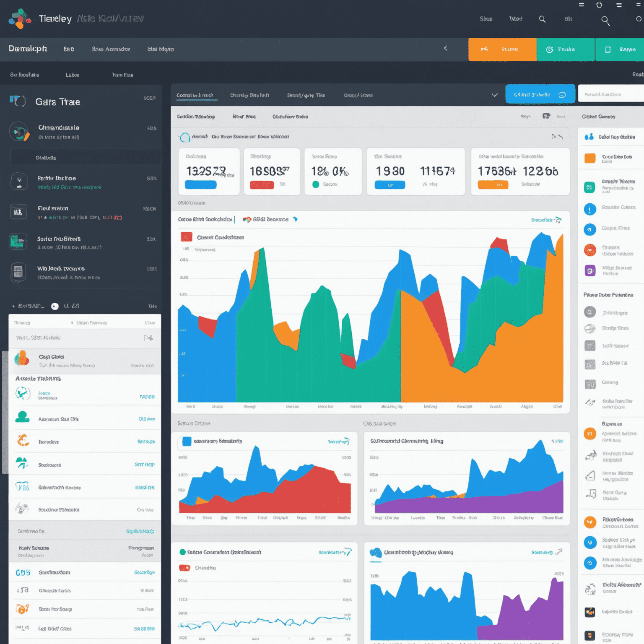Click the orange Fcuosn button
This screenshot has width=644, height=644.
click(502, 49)
